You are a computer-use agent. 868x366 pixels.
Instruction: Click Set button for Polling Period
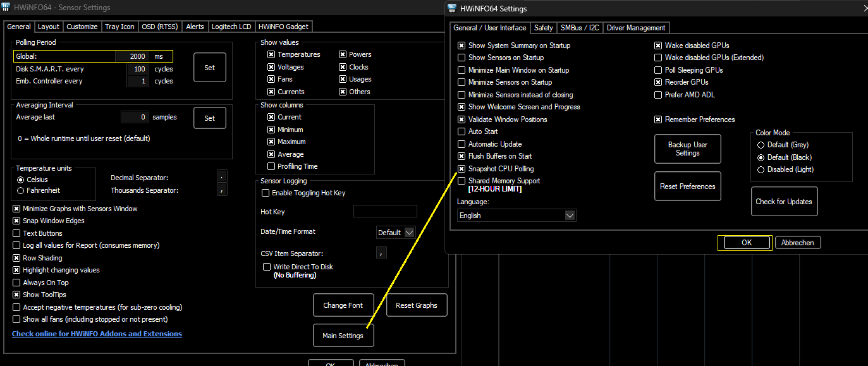coord(210,68)
